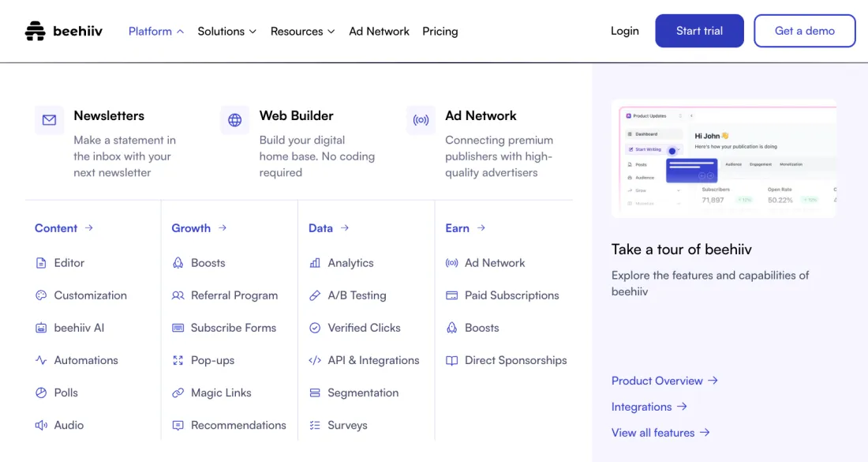The width and height of the screenshot is (868, 462).
Task: Click the Newsletters envelope icon
Action: point(49,120)
